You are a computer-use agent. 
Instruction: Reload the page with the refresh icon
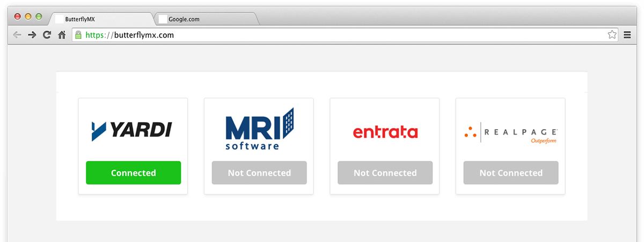[x=47, y=35]
